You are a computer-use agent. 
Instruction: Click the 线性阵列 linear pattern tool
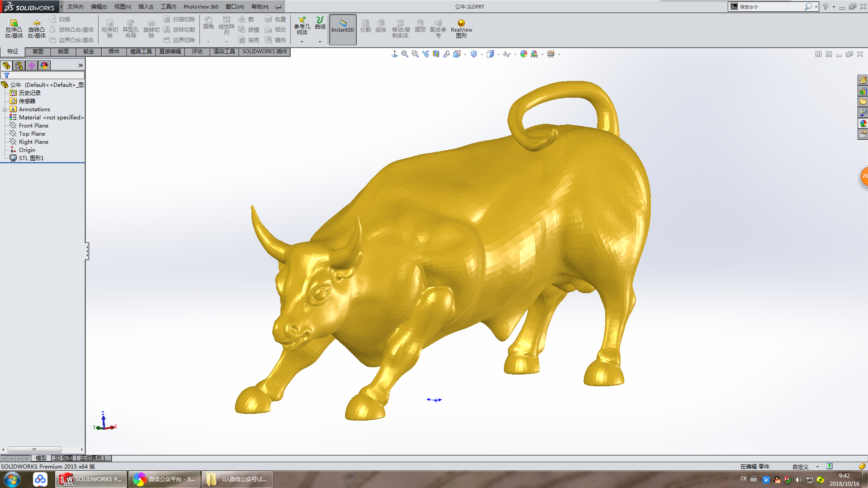226,26
